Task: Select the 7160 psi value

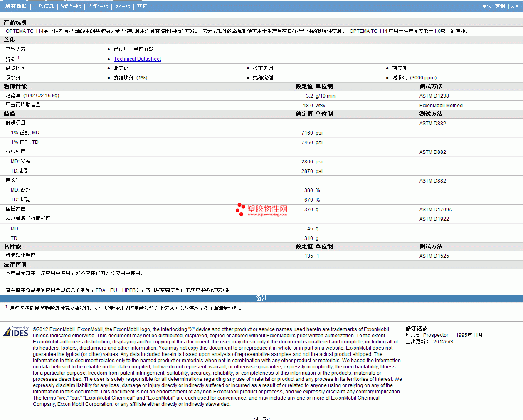Action: pyautogui.click(x=312, y=133)
